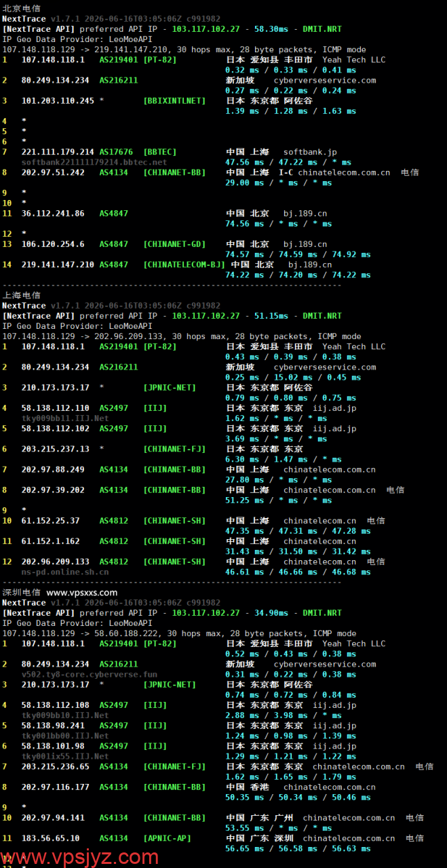The image size is (447, 868).
Task: Select latency 56.65 ms / 56.58 ms row
Action: coord(298,848)
